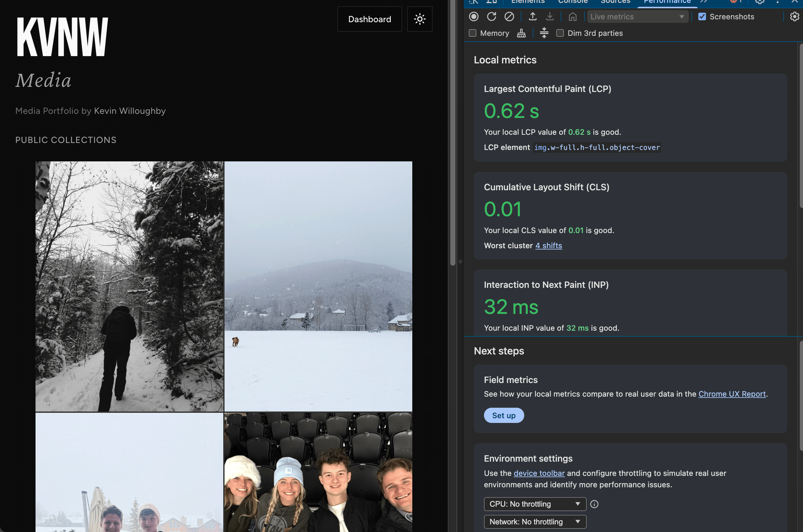The width and height of the screenshot is (803, 532).
Task: Enable the Memory checkbox
Action: tap(473, 33)
